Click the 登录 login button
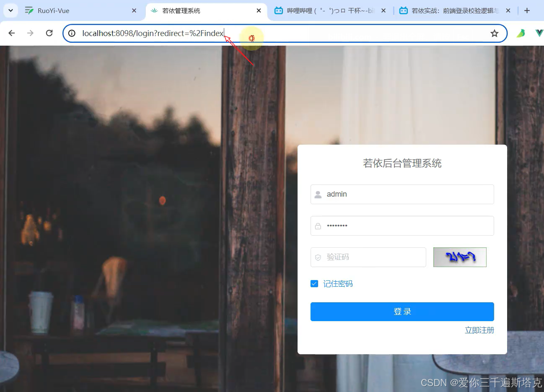 click(402, 311)
